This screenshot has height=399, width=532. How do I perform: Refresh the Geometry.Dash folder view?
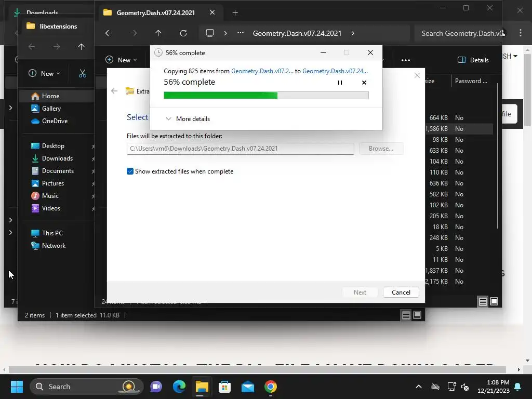pos(183,33)
